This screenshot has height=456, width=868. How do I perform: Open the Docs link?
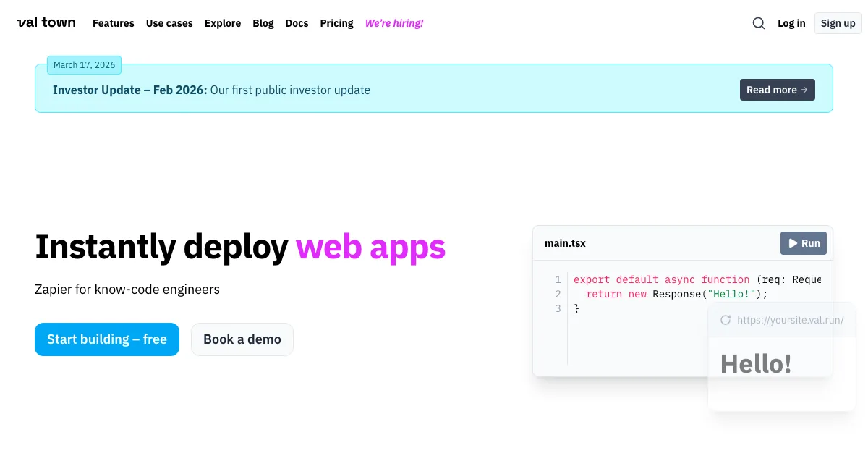(297, 23)
